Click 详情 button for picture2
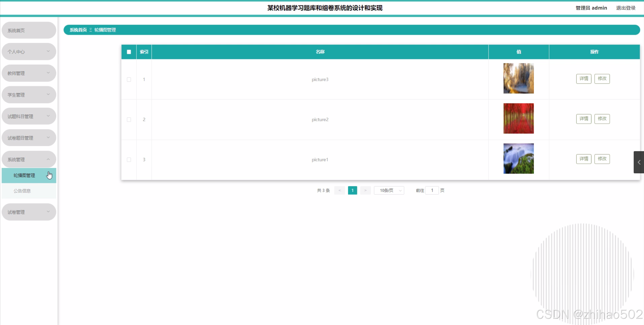The width and height of the screenshot is (644, 325). (x=584, y=119)
